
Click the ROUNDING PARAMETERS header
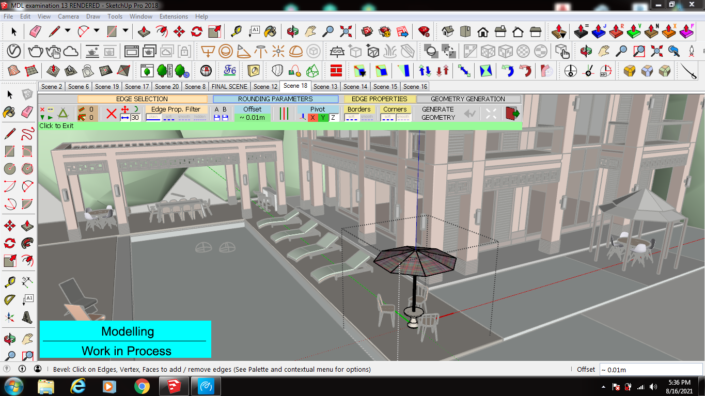click(x=275, y=99)
